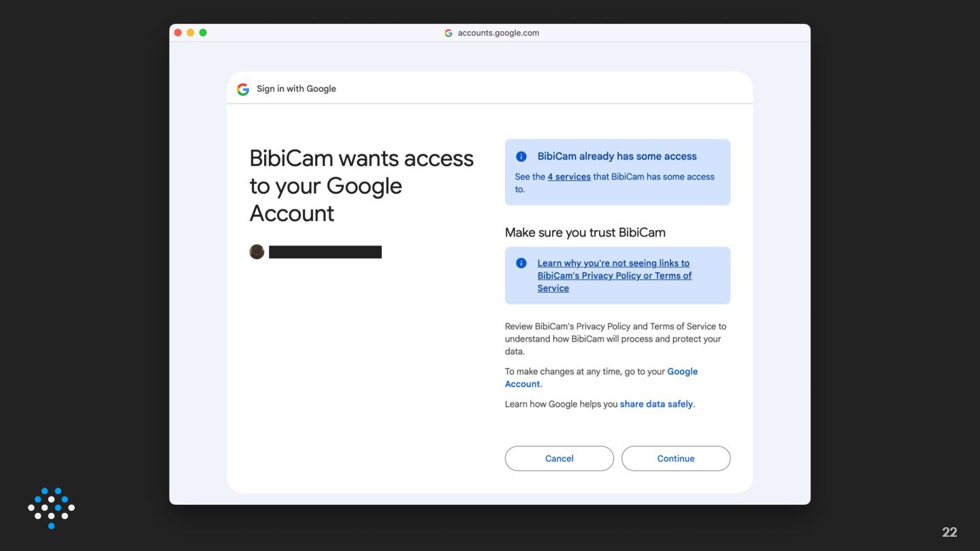This screenshot has height=551, width=980.
Task: Click the Make sure you trust BibiCam heading
Action: pos(585,233)
